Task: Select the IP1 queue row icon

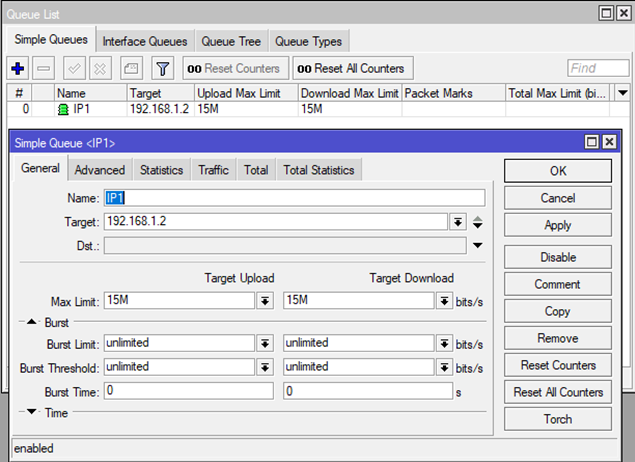Action: 64,109
